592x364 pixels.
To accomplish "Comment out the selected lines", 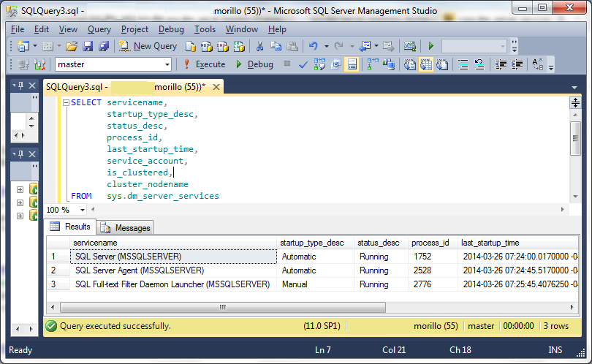I will pyautogui.click(x=463, y=64).
